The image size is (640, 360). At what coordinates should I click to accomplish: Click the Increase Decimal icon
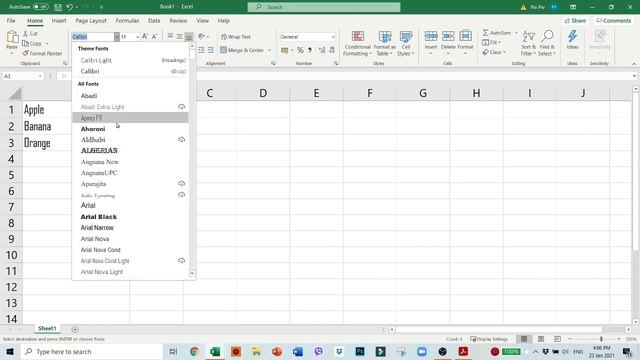322,50
